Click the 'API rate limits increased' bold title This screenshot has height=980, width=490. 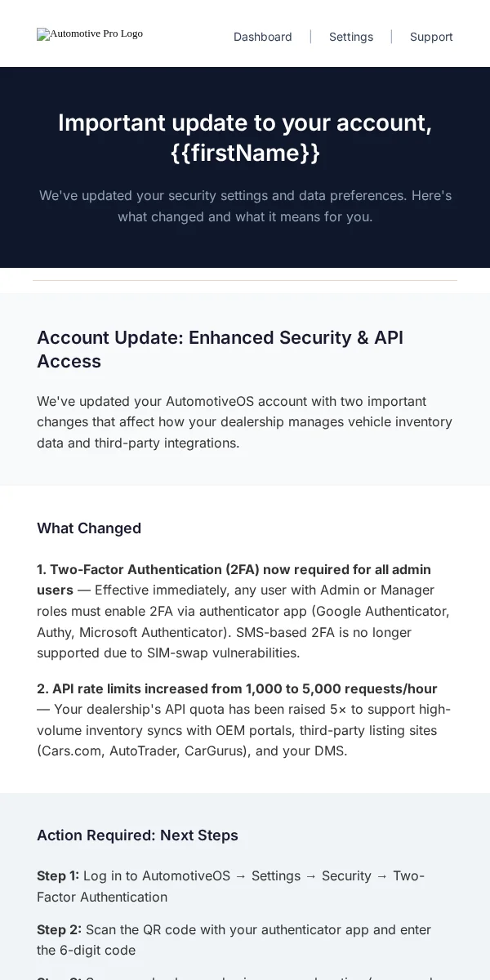[x=237, y=688]
